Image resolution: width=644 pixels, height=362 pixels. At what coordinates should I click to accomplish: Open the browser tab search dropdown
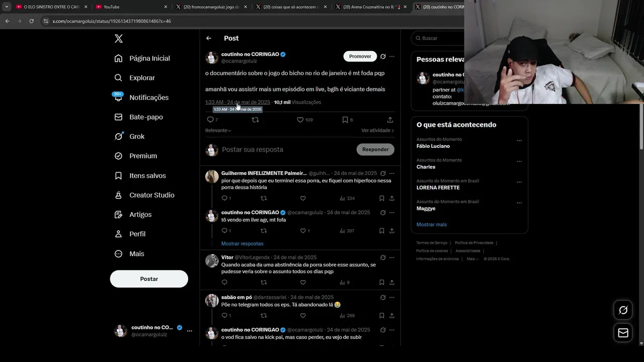tap(7, 7)
